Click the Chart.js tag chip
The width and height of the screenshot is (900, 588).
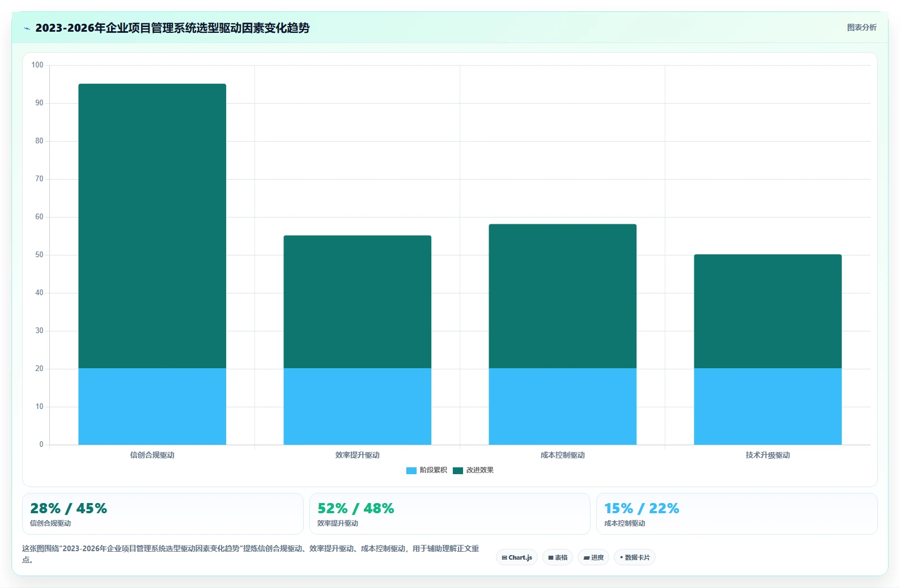pos(517,557)
